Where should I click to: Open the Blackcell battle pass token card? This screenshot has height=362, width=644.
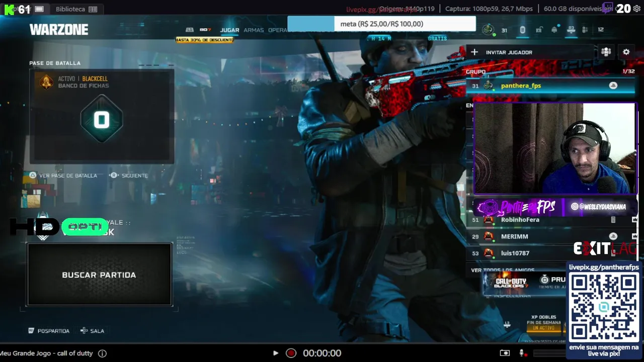[x=102, y=117]
